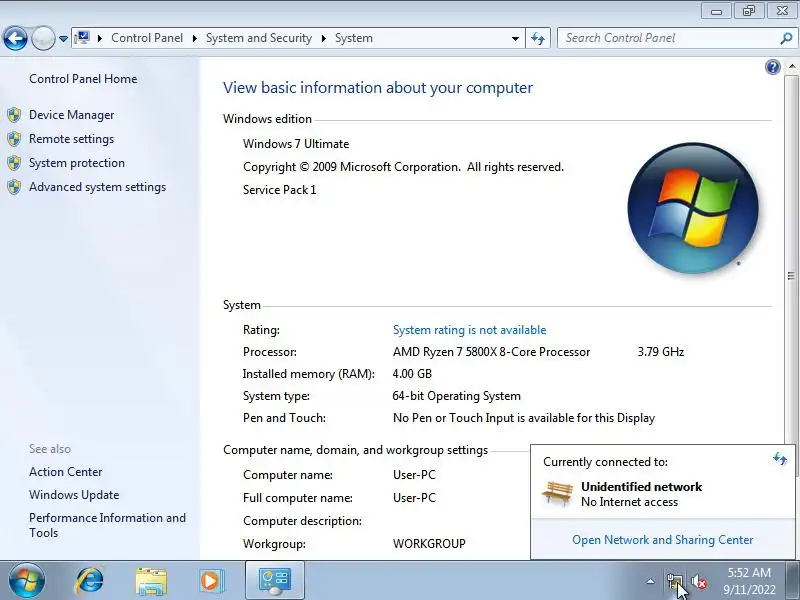Expand the arrow before Control Panel breadcrumb
The width and height of the screenshot is (800, 600).
tap(100, 38)
